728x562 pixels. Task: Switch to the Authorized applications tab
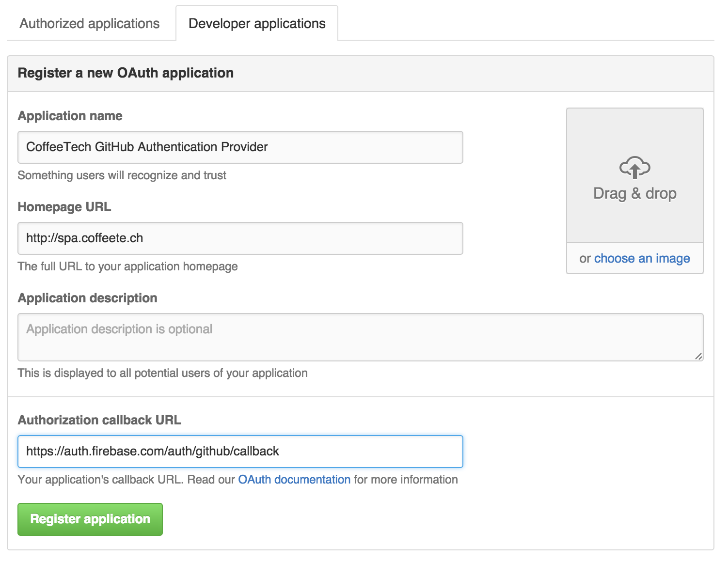click(x=90, y=24)
